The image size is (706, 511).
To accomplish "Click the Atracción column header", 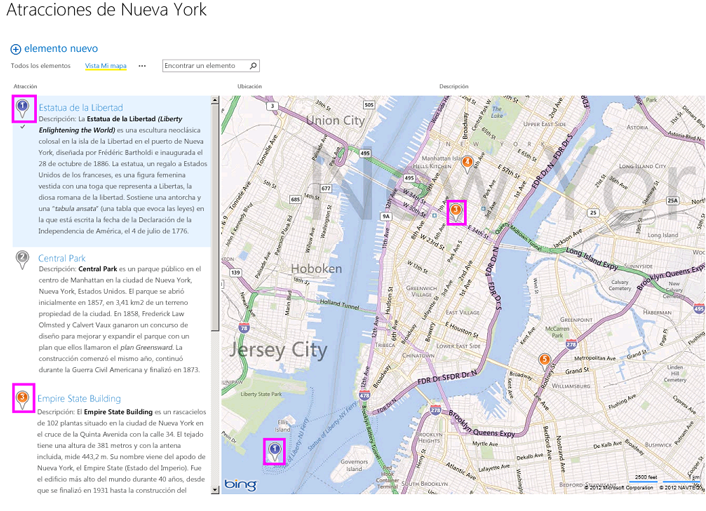I will pos(25,86).
